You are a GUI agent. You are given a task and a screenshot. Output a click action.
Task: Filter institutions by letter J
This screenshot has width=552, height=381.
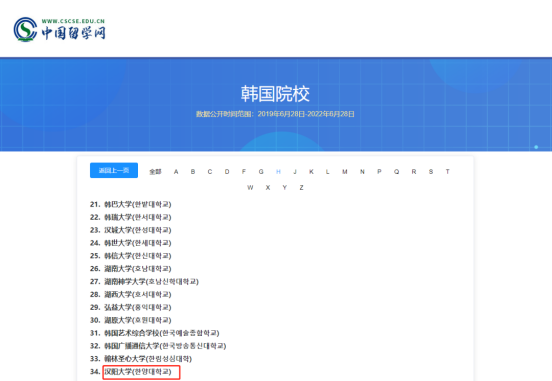[295, 172]
